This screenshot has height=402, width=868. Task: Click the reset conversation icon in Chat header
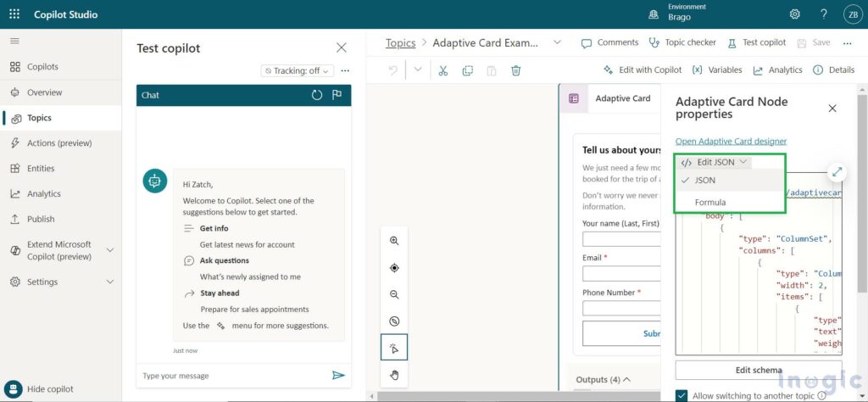317,95
